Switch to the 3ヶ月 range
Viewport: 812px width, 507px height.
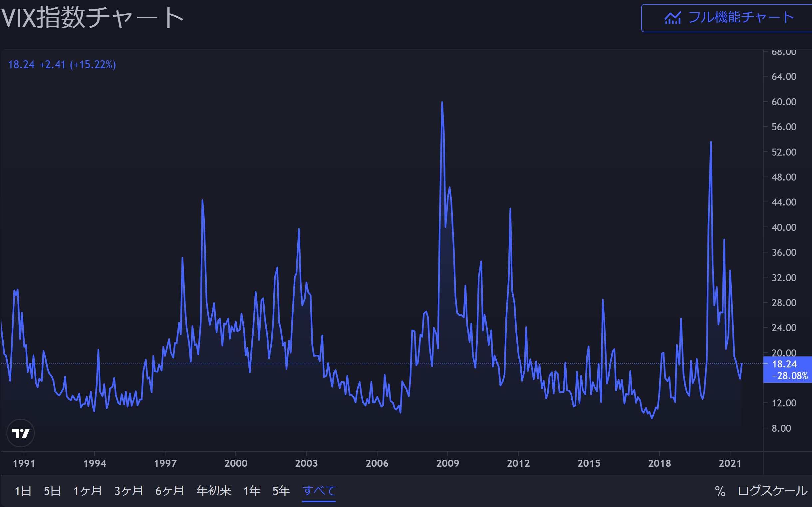pyautogui.click(x=129, y=491)
